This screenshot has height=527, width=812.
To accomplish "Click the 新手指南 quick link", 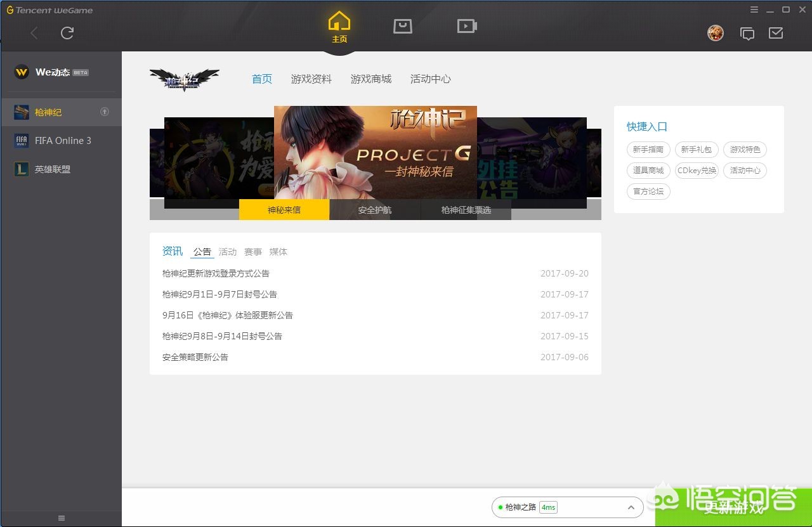I will pyautogui.click(x=648, y=150).
